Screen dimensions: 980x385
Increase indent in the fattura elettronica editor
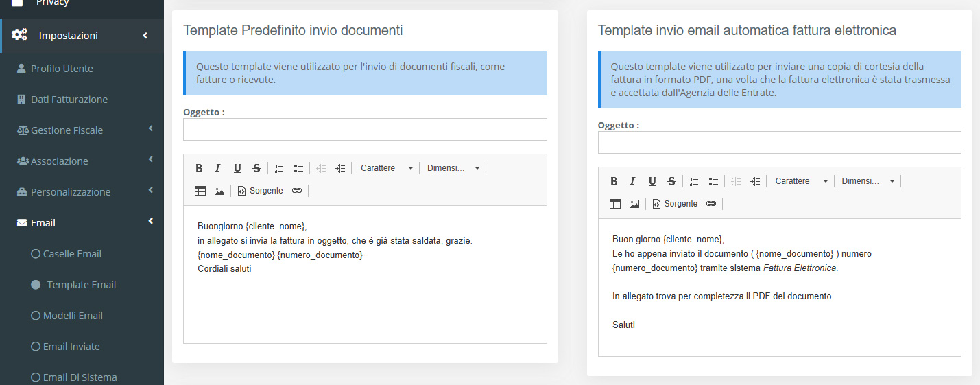coord(755,181)
